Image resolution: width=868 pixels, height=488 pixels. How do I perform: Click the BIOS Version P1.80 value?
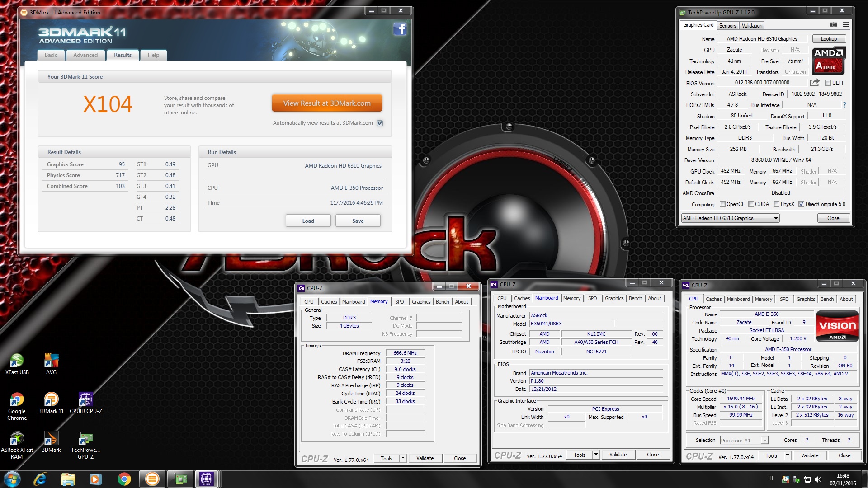coord(596,381)
